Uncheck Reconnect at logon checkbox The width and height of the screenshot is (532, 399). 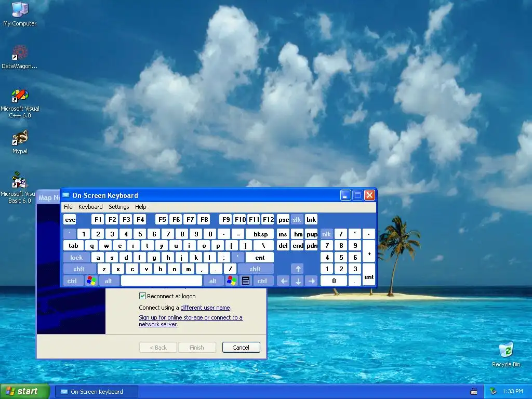coord(142,296)
